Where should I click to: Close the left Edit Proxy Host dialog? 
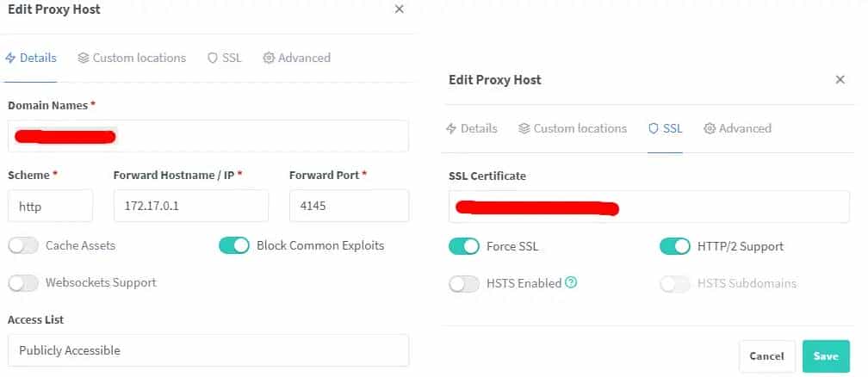click(399, 9)
